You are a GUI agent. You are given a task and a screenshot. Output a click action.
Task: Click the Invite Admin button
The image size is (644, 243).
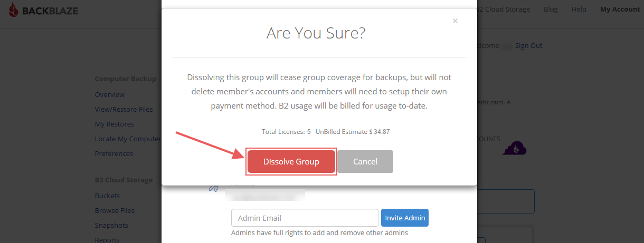pyautogui.click(x=405, y=218)
